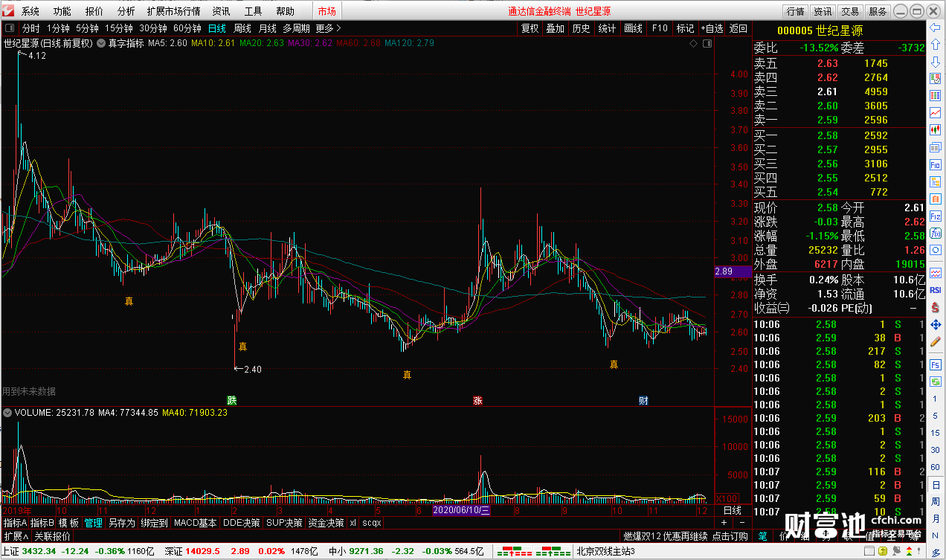Open F10 company information
The height and width of the screenshot is (560, 946).
(x=660, y=28)
